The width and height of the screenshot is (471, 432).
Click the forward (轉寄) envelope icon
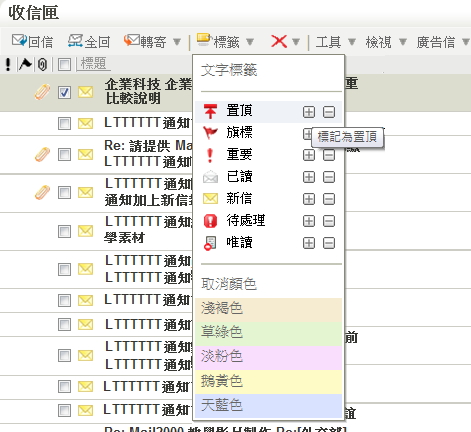tap(132, 41)
